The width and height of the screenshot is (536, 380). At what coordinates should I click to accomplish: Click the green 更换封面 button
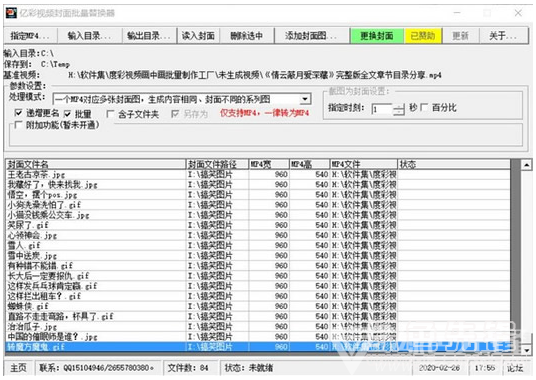click(x=377, y=36)
